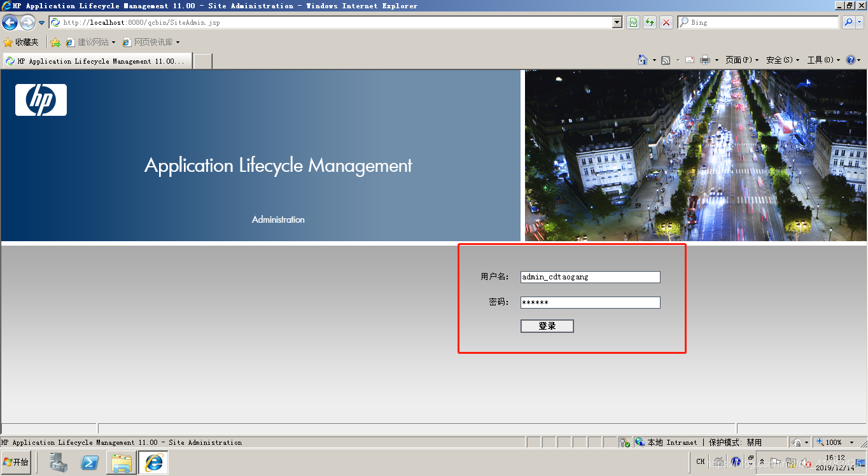Image resolution: width=868 pixels, height=476 pixels.
Task: Click the browser Back arrow button
Action: coord(10,22)
